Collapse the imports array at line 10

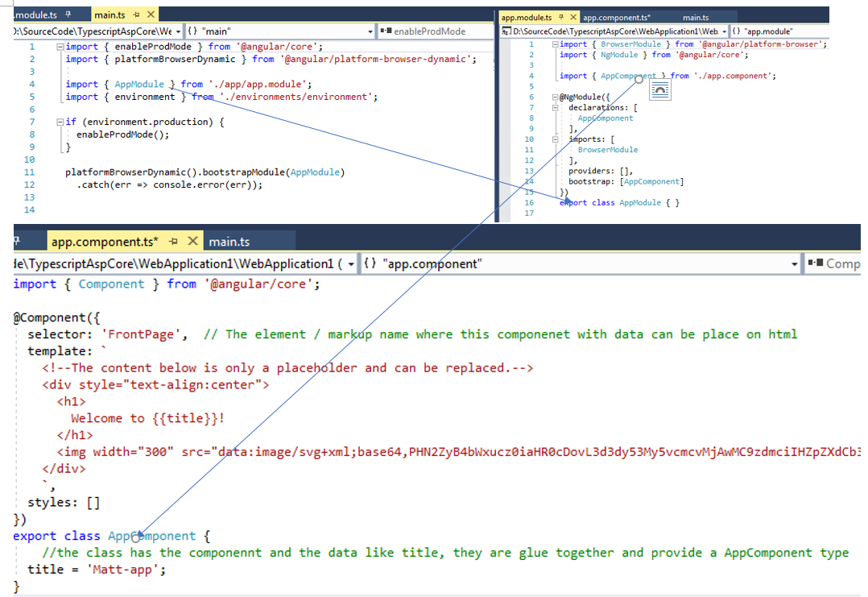[x=555, y=139]
